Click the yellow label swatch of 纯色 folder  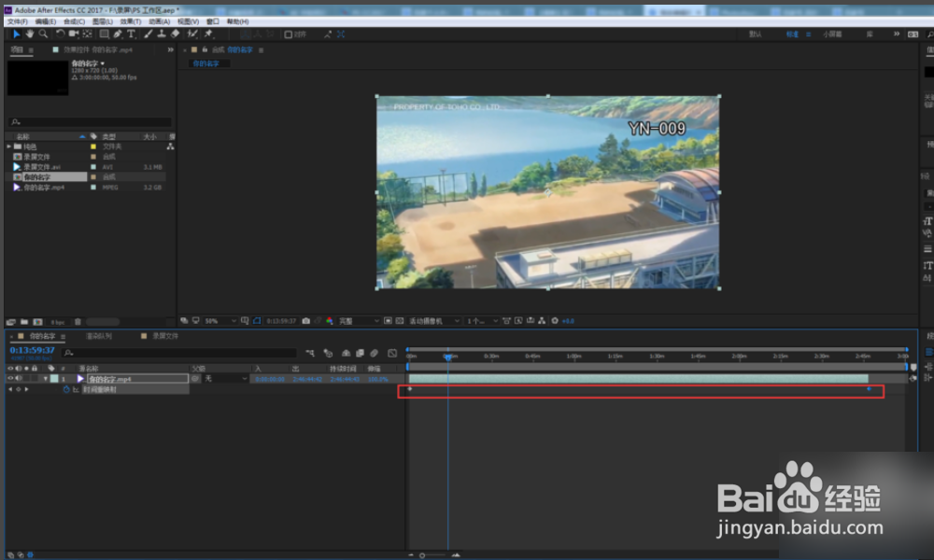[x=92, y=147]
